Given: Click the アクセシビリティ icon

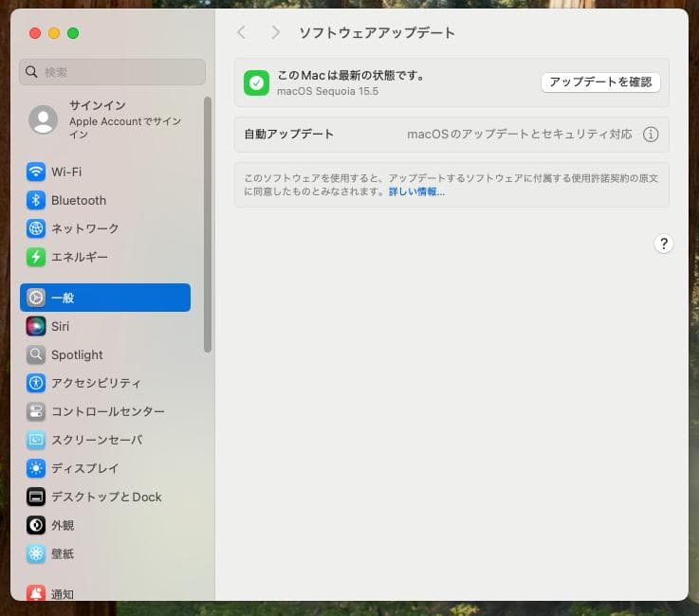Looking at the screenshot, I should pyautogui.click(x=36, y=383).
